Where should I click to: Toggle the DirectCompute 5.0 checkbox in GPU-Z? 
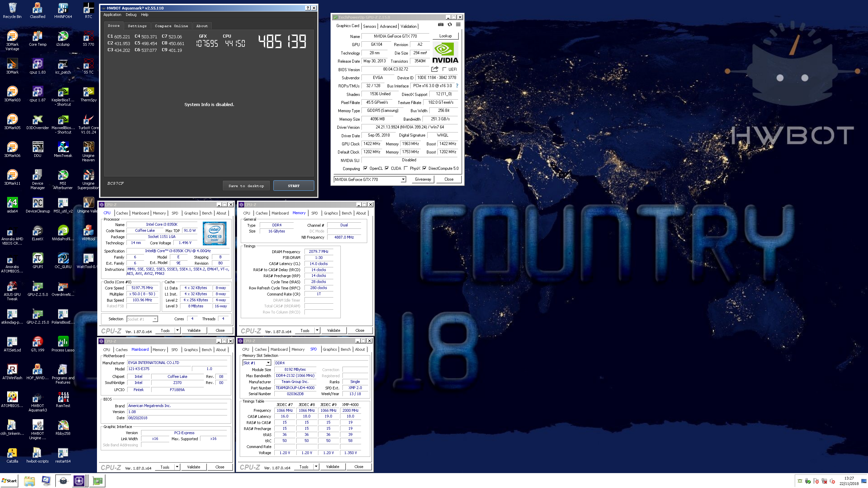(x=425, y=168)
